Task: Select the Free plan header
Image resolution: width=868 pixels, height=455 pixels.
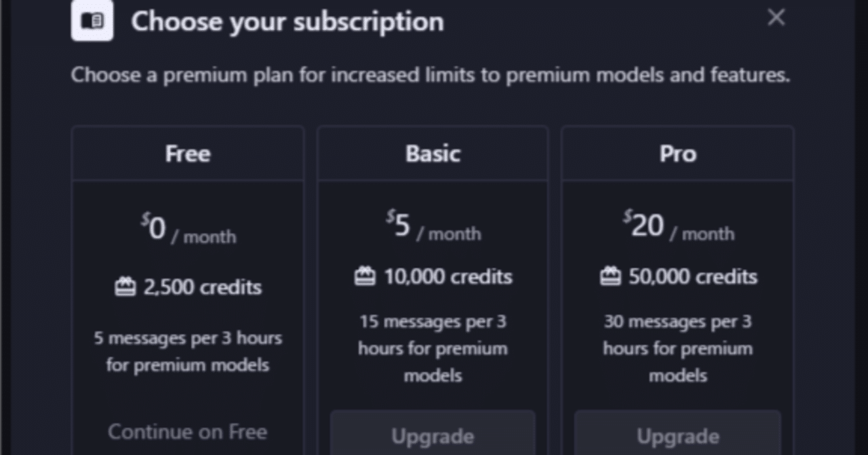Action: coord(188,154)
